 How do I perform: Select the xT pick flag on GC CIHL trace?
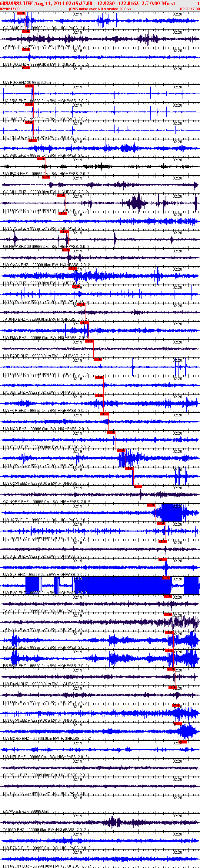46,177
